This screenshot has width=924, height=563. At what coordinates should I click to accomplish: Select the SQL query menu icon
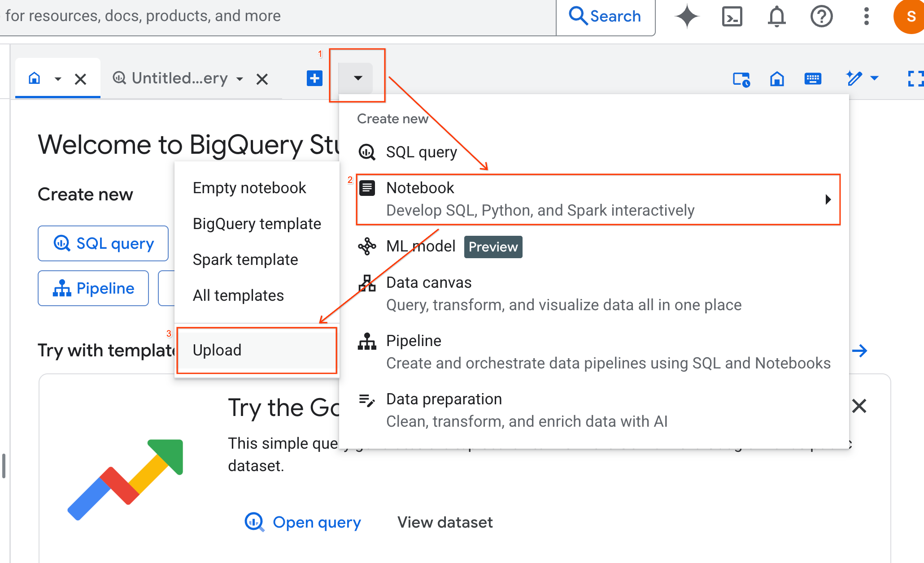point(367,152)
